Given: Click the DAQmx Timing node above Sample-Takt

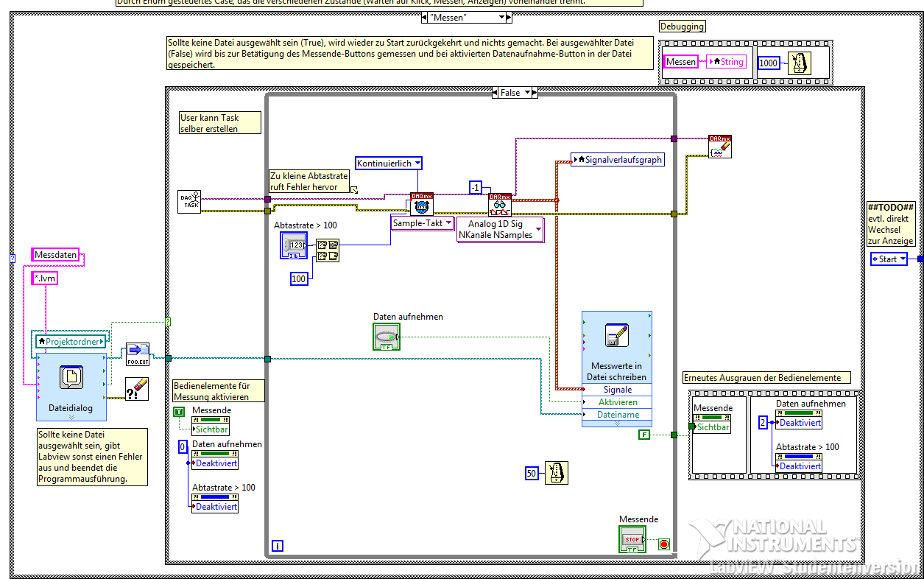Looking at the screenshot, I should tap(422, 204).
